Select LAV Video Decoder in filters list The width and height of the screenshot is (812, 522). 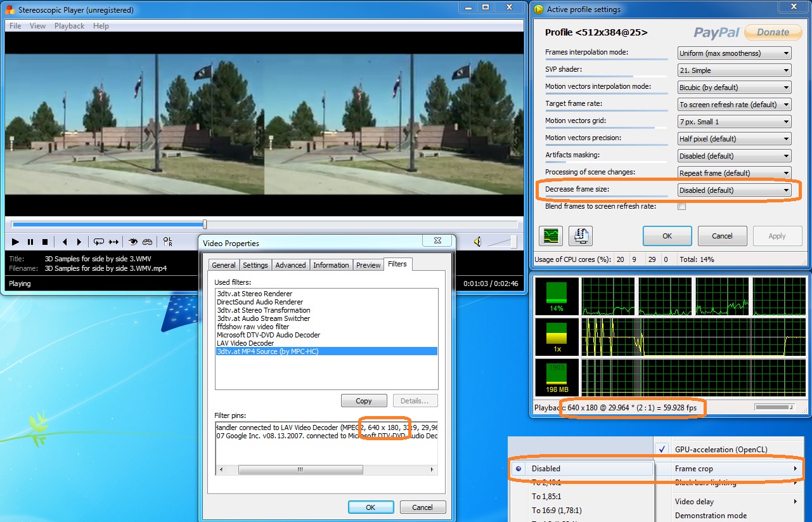[x=245, y=343]
